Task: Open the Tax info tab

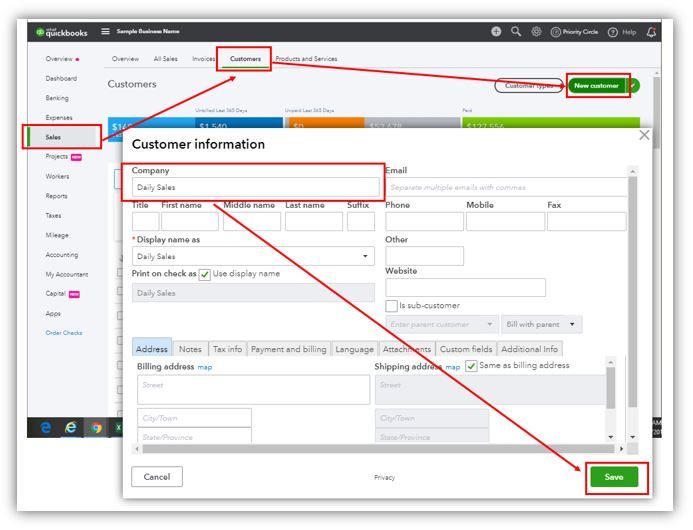Action: 227,349
